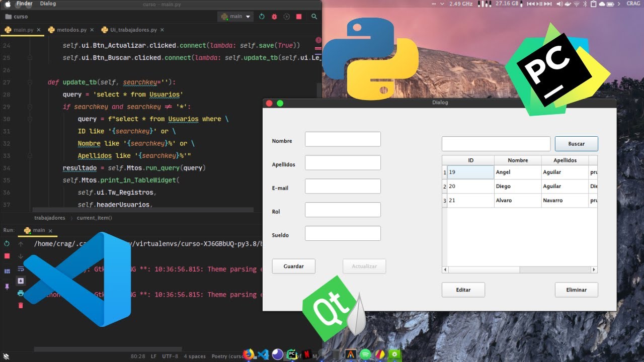The image size is (644, 362).
Task: Change the LF line separator in the status bar
Action: (153, 356)
